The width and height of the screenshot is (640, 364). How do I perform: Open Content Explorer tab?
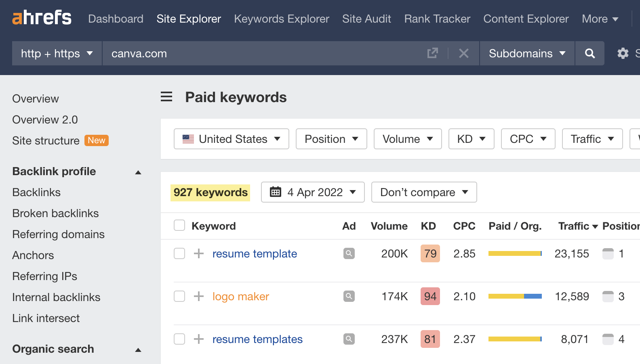(x=526, y=19)
